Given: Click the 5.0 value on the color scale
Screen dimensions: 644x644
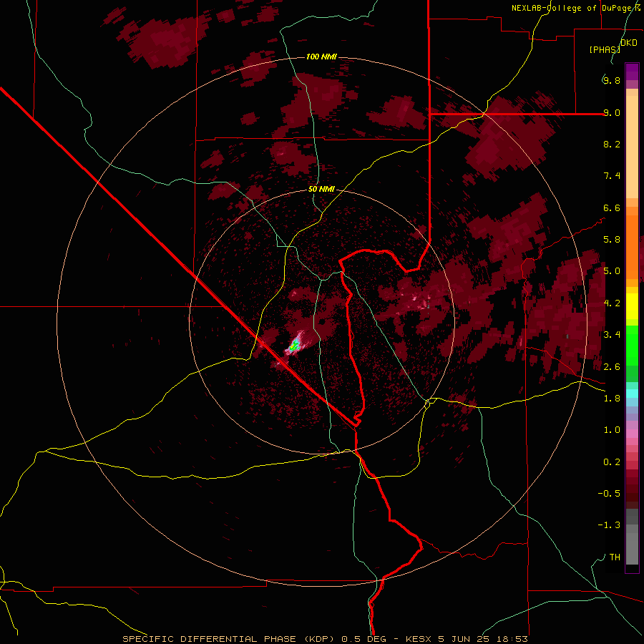Looking at the screenshot, I should tap(612, 271).
